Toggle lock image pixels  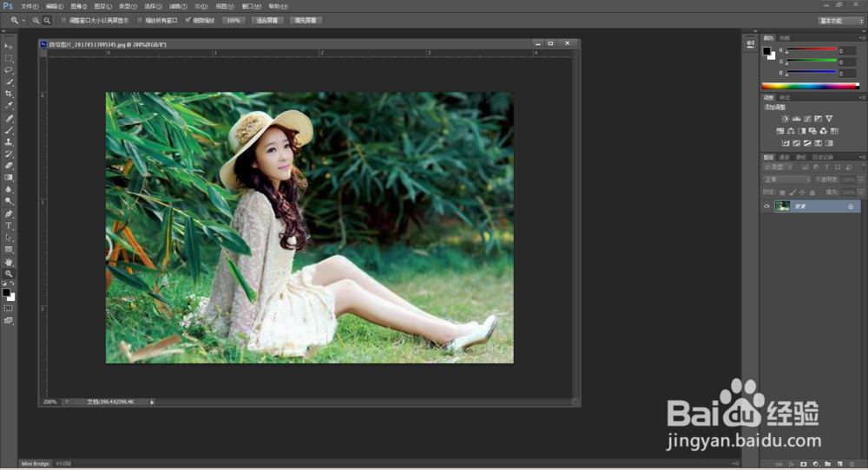792,193
